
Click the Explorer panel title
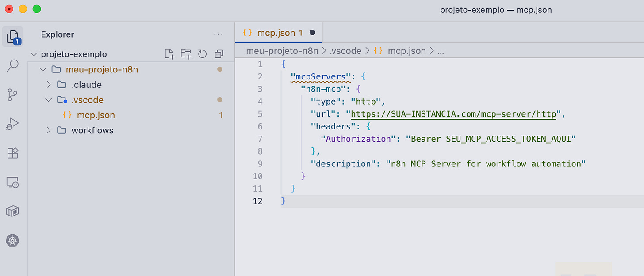tap(57, 34)
